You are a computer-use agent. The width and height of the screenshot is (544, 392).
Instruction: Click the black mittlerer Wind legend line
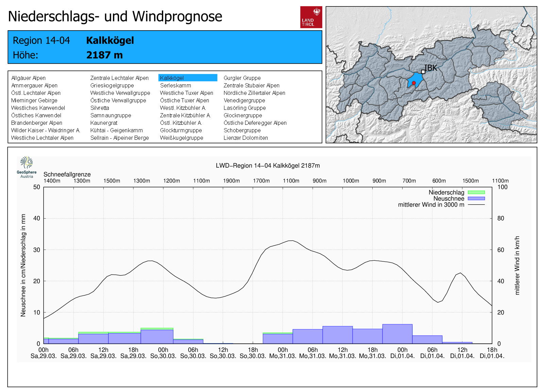pyautogui.click(x=476, y=205)
